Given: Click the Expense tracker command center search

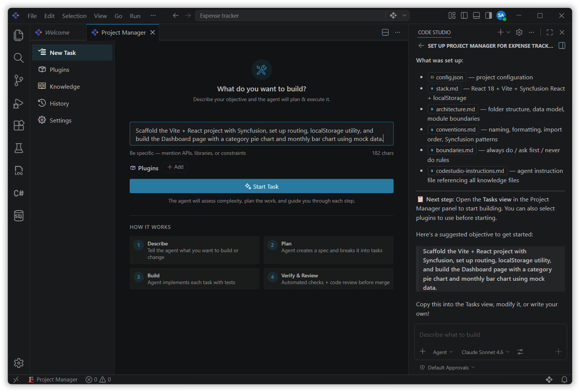Looking at the screenshot, I should pyautogui.click(x=291, y=15).
